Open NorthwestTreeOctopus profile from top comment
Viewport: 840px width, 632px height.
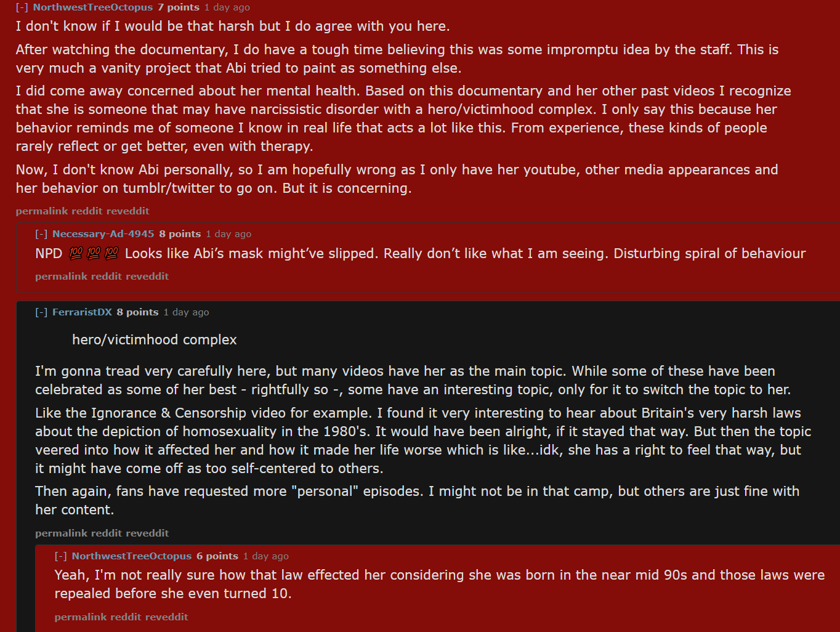pyautogui.click(x=93, y=7)
